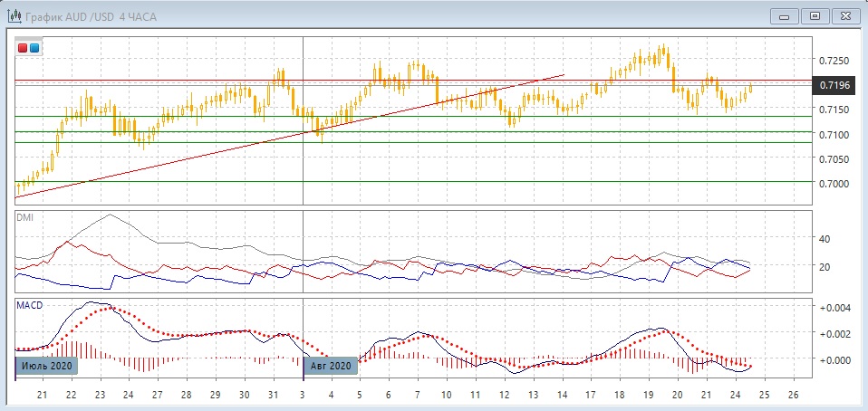Minimize the AUD/USD chart window

[x=784, y=15]
